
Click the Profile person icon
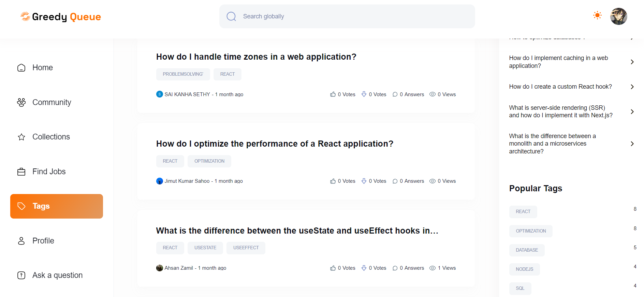coord(21,241)
